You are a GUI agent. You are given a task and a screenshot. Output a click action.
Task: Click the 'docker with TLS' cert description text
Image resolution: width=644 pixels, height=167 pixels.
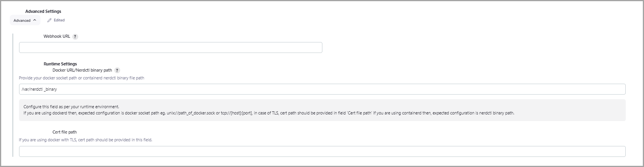pos(85,140)
